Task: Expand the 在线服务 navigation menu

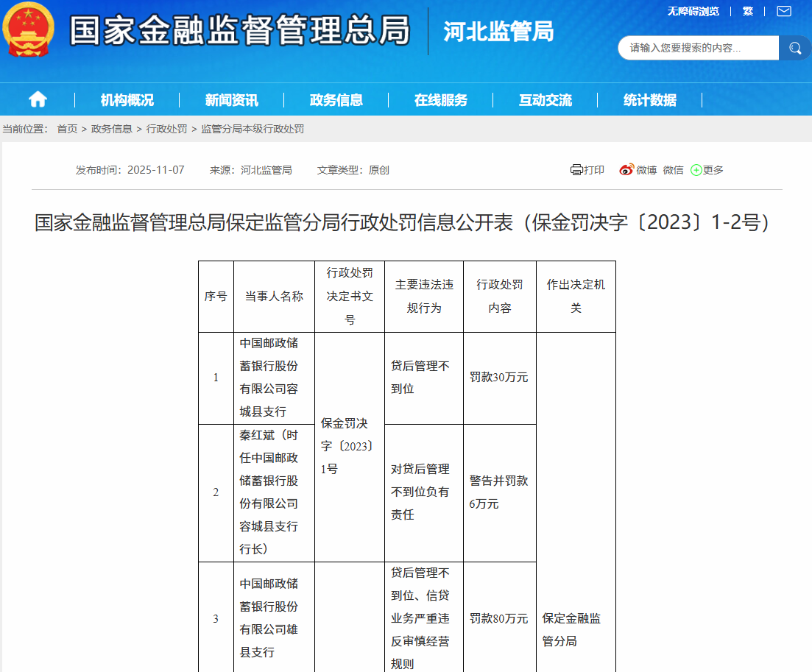Action: click(441, 100)
